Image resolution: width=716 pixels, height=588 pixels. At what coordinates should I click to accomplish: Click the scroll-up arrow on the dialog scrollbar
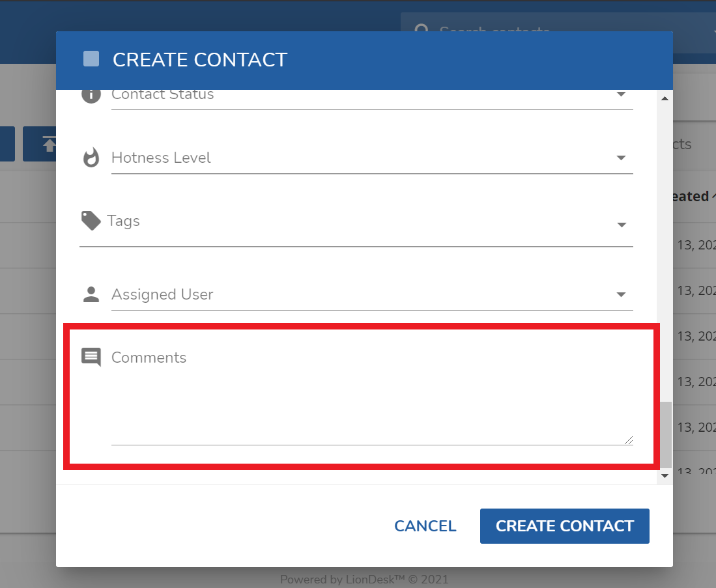point(665,98)
